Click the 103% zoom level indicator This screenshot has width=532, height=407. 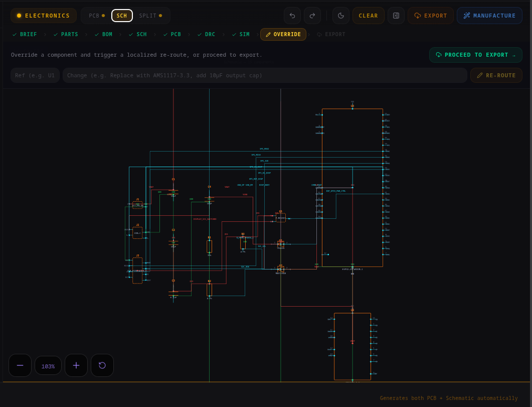[x=48, y=365]
